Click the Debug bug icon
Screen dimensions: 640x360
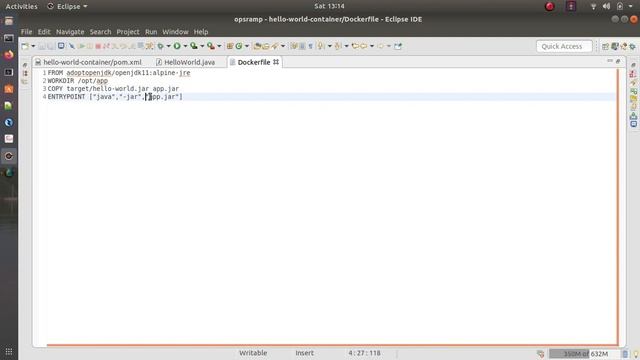161,46
